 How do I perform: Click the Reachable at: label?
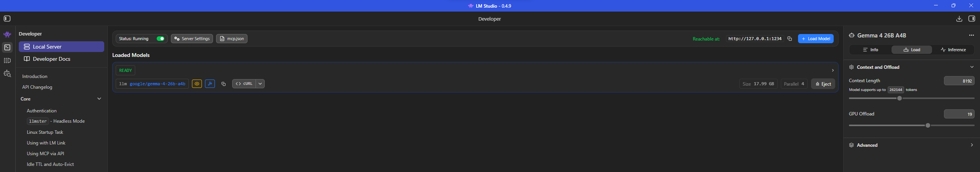click(706, 39)
